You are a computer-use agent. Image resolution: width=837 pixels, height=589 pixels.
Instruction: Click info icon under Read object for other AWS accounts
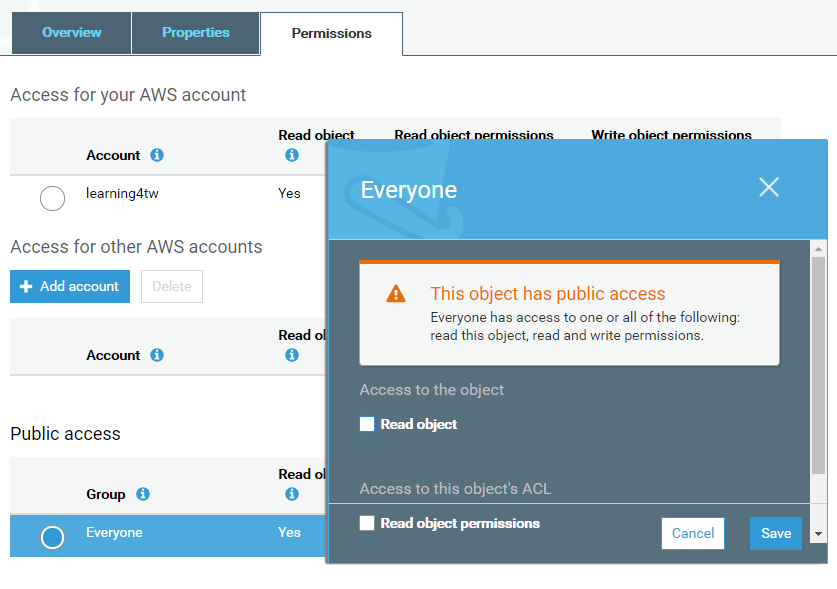point(292,355)
